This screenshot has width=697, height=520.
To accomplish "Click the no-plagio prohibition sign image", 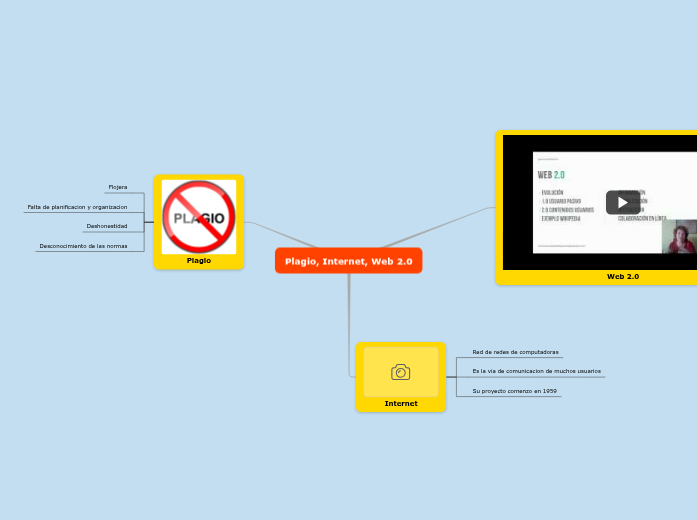I will (199, 217).
